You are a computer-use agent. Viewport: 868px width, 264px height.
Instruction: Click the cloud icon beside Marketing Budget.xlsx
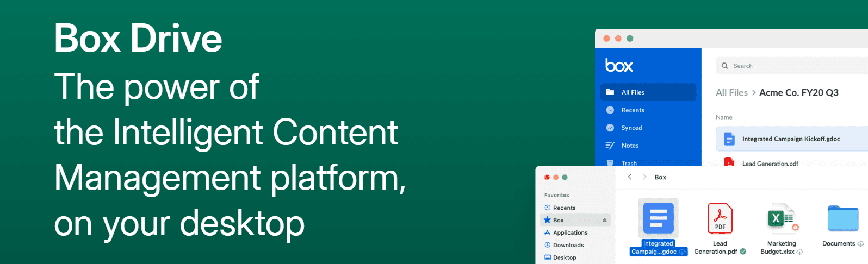pos(800,252)
